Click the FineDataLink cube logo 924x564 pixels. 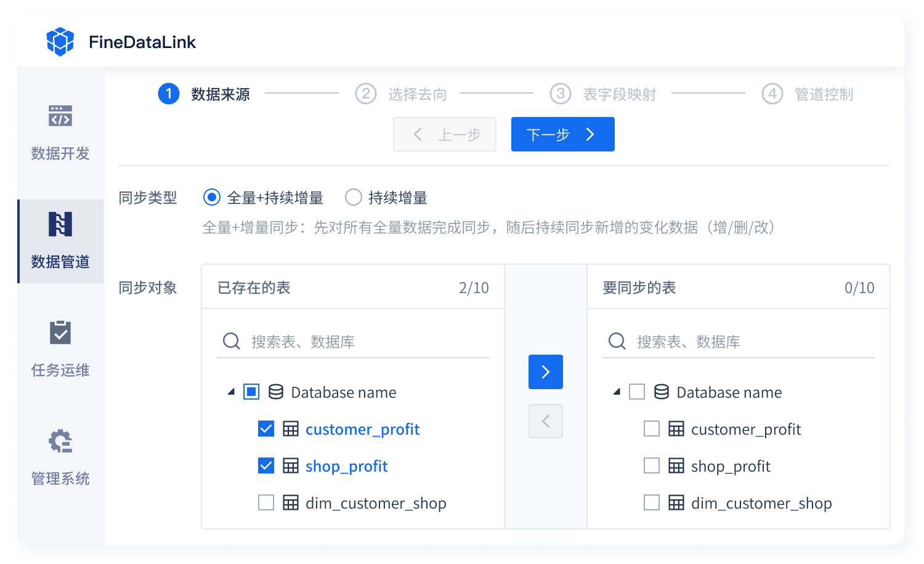click(x=60, y=42)
